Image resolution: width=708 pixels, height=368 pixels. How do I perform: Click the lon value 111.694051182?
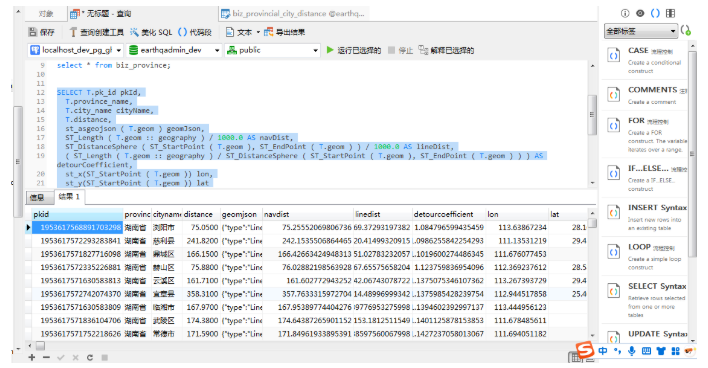pos(520,334)
